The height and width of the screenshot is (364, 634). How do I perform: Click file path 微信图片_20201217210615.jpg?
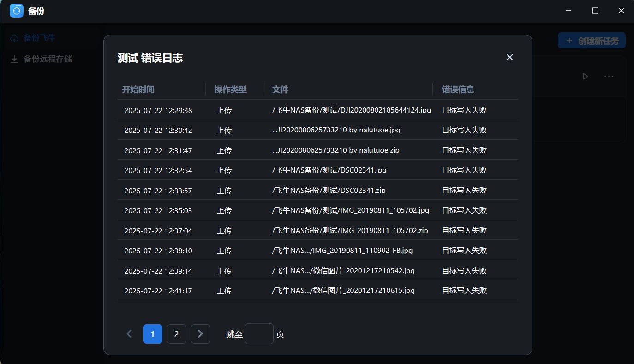click(343, 291)
